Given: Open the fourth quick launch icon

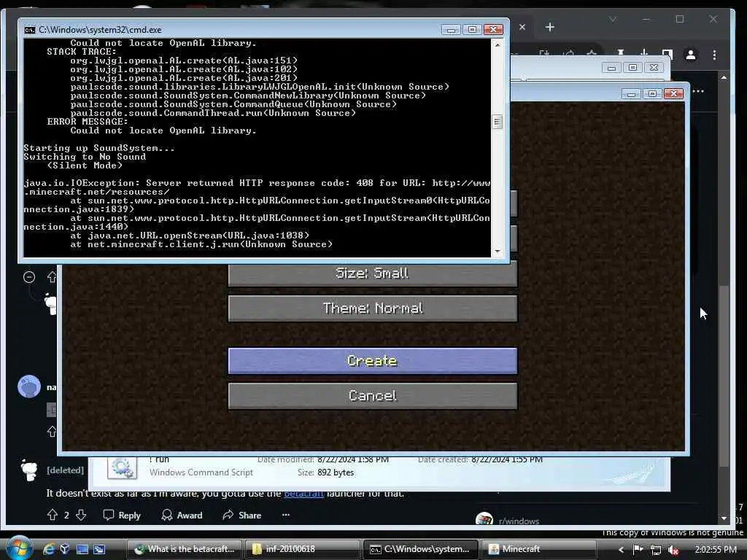Looking at the screenshot, I should [99, 549].
